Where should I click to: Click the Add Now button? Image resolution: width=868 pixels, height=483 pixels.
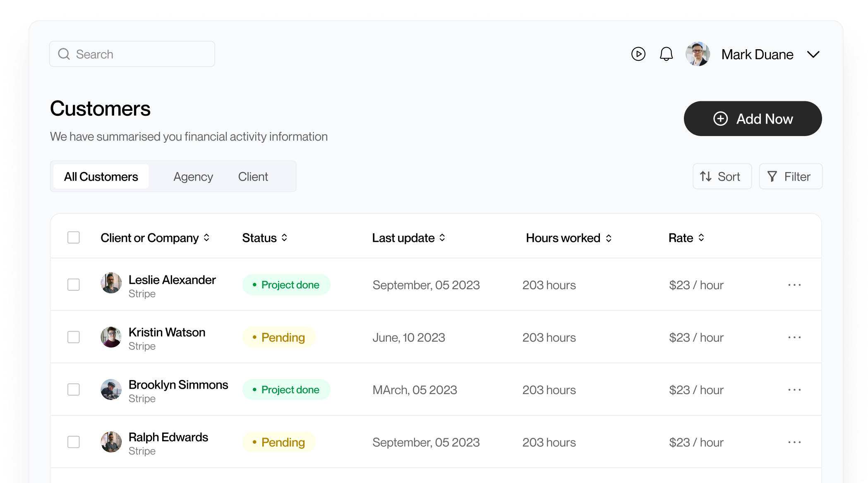click(x=753, y=119)
